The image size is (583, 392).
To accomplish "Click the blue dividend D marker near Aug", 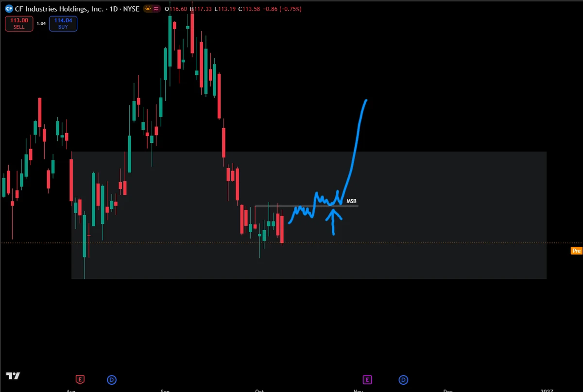I will (112, 379).
